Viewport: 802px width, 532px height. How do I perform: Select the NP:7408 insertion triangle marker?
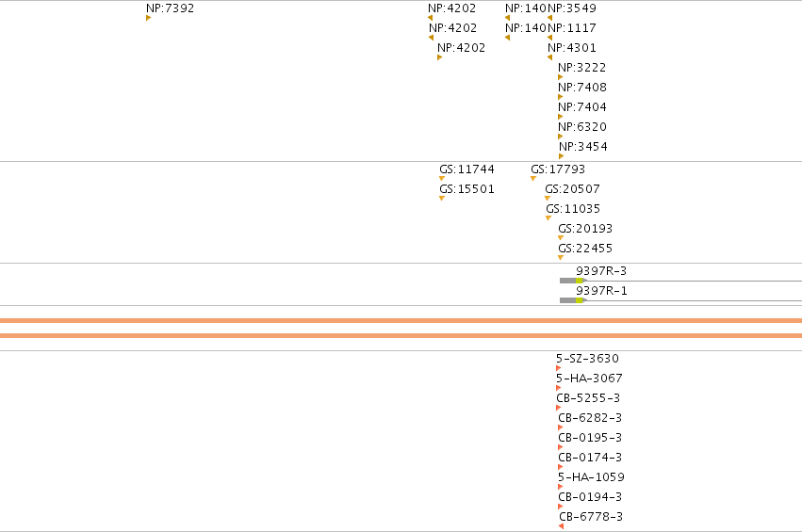(x=560, y=97)
